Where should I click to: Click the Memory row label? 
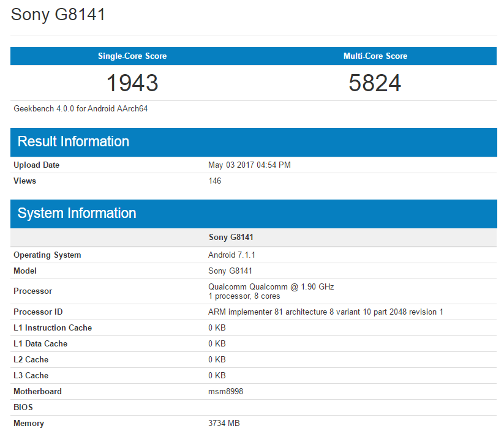pos(29,424)
